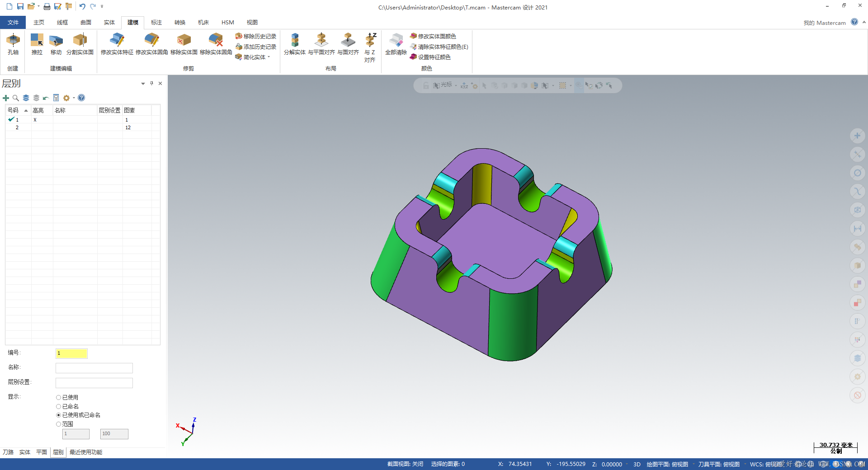Click the save icon in quick access toolbar

point(20,6)
